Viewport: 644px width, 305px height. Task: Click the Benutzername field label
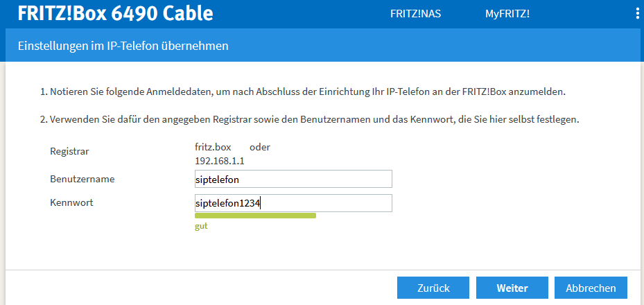[82, 179]
